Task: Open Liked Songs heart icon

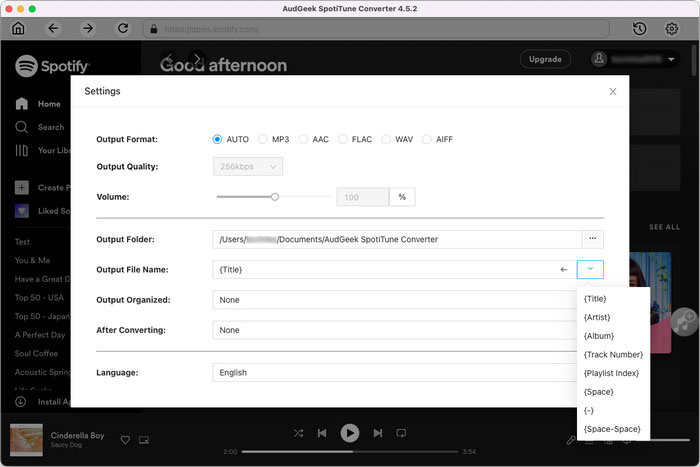Action: (21, 211)
